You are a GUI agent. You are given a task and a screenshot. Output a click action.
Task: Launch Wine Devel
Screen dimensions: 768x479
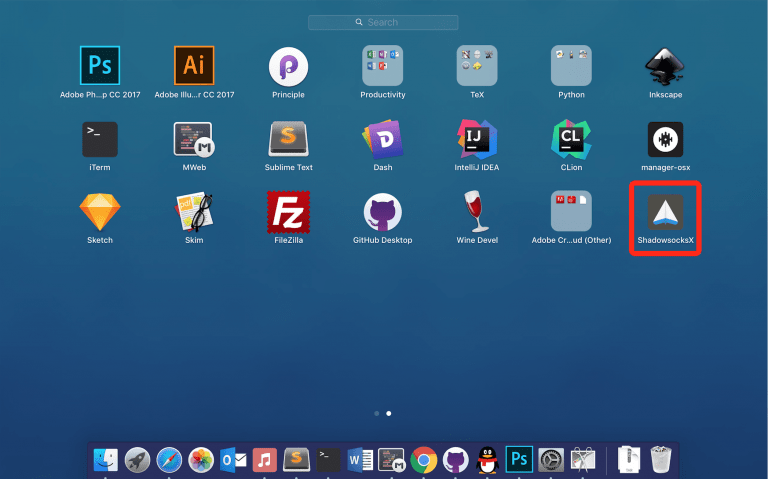coord(477,212)
